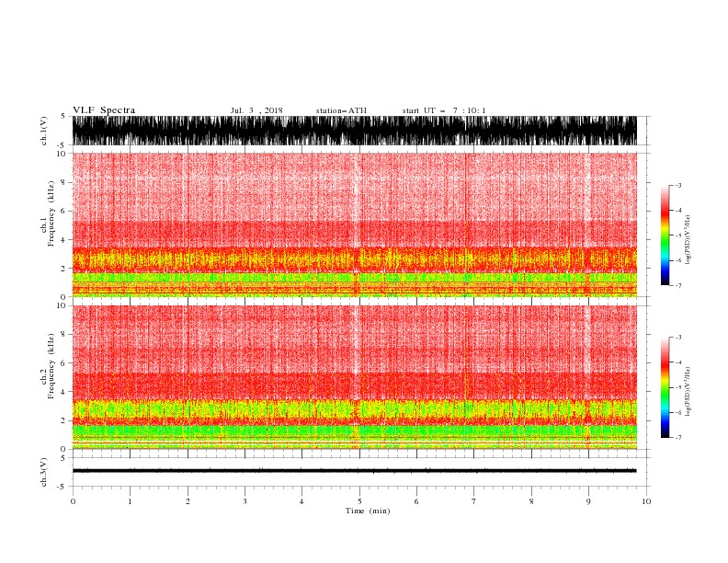Image resolution: width=728 pixels, height=563 pixels.
Task: Click inside the ch.1 spectrogram panel
Action: [354, 224]
